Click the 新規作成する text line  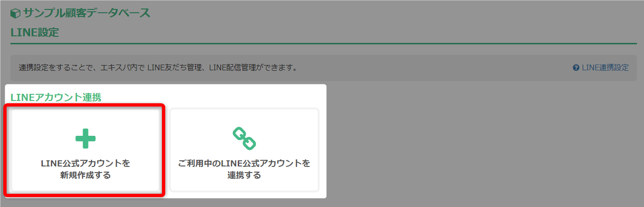coord(85,175)
